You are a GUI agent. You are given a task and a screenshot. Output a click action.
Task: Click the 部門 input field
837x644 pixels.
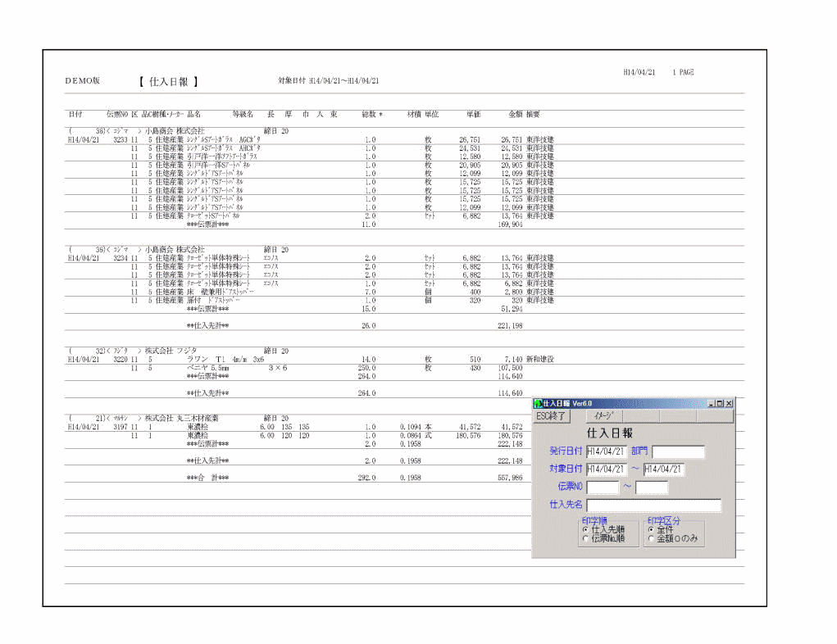point(678,451)
